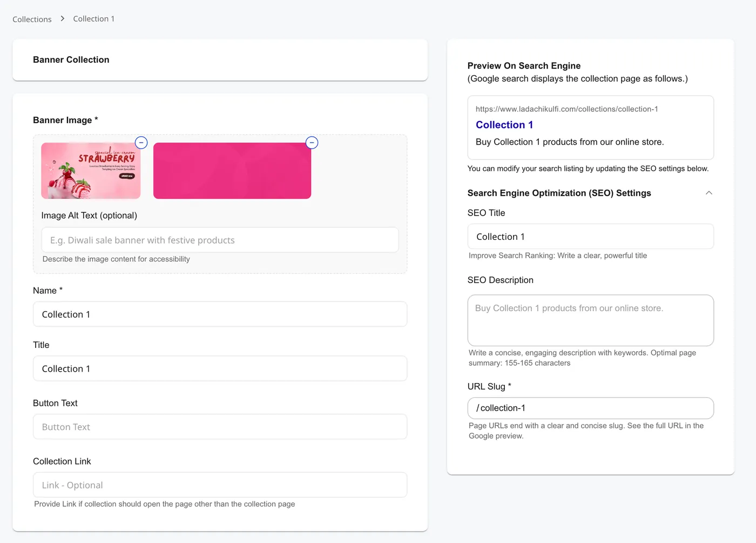Select the strawberry ice cream banner thumbnail

point(91,171)
